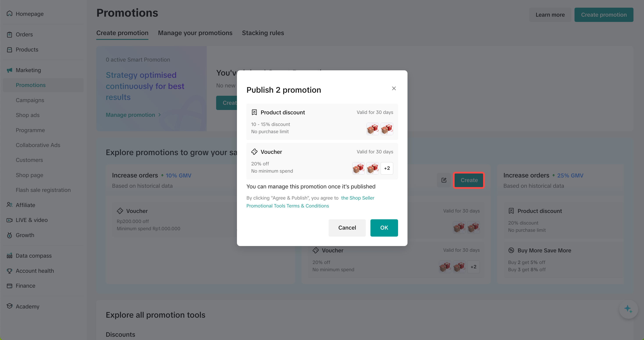The height and width of the screenshot is (340, 644).
Task: Click the Academy graduation cap icon
Action: coord(9,306)
